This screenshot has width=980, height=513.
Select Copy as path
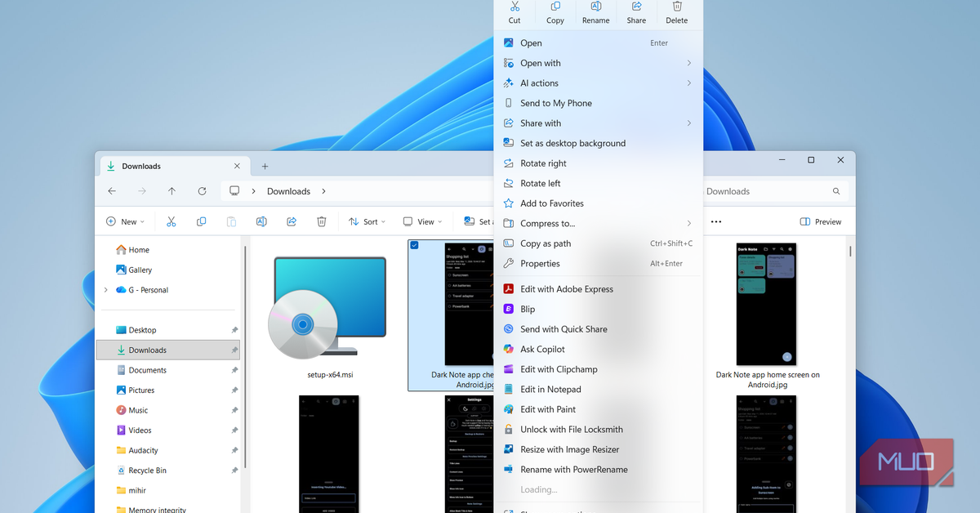coord(598,243)
